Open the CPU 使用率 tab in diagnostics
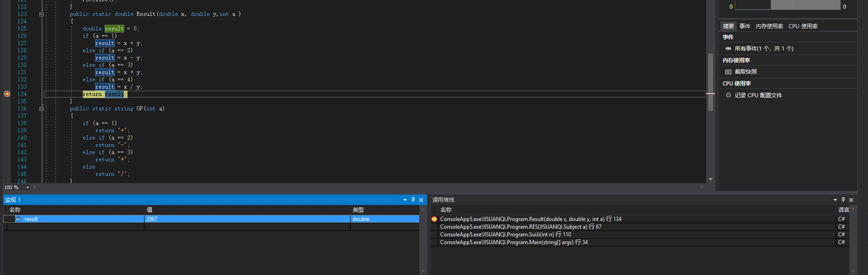Viewport: 868px width, 275px height. coord(803,26)
